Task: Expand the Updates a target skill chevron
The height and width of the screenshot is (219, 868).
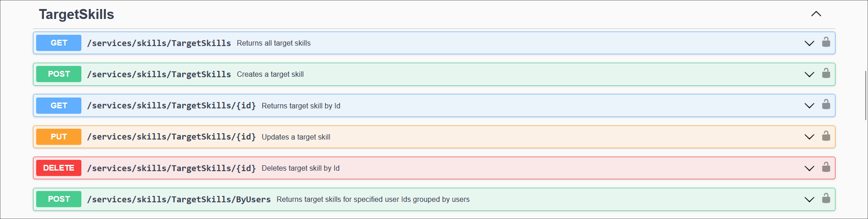Action: tap(809, 137)
